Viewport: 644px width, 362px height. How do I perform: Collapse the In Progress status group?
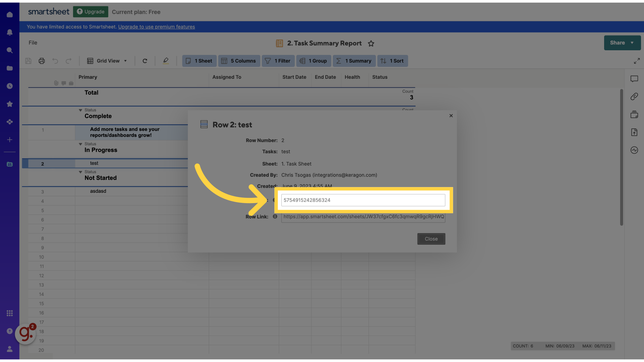(x=80, y=144)
